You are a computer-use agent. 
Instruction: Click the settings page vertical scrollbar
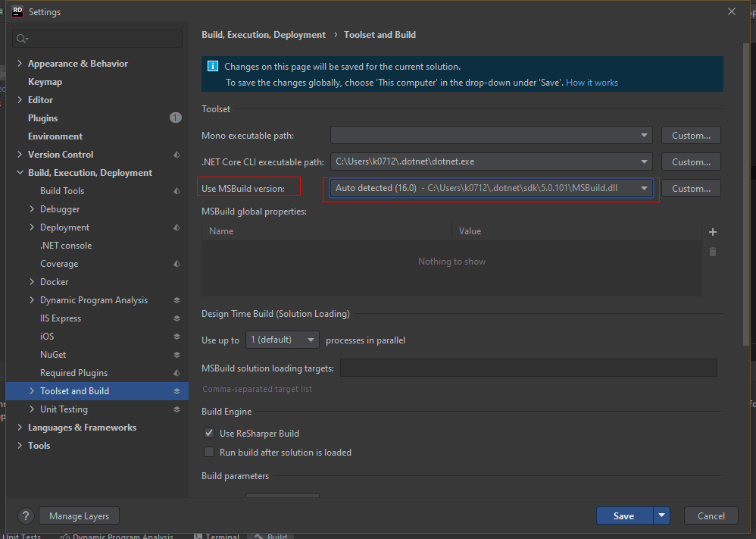[746, 193]
